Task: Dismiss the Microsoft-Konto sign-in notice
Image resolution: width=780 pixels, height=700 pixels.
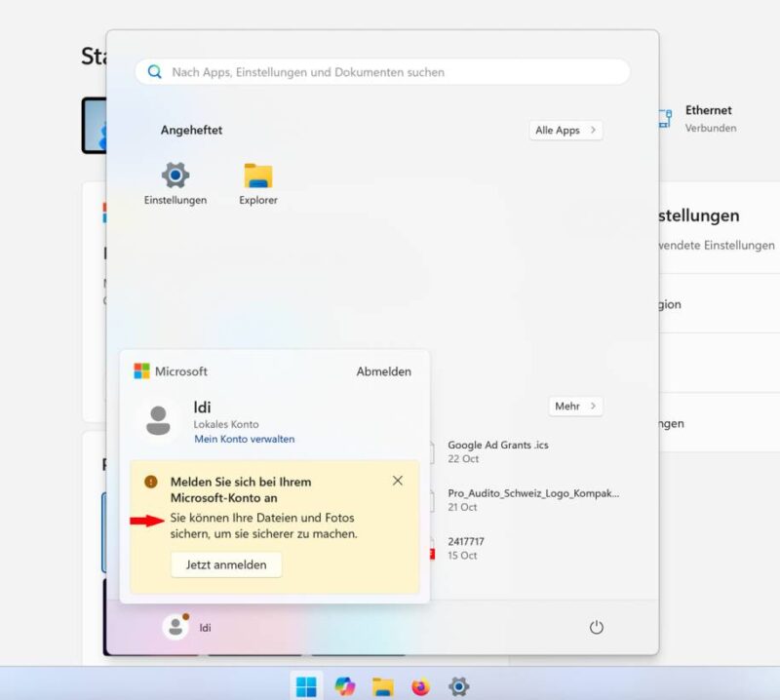Action: tap(397, 481)
